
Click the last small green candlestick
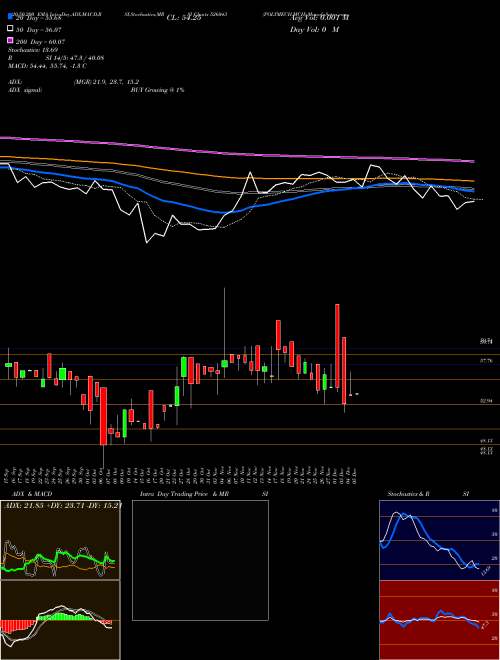[x=357, y=394]
